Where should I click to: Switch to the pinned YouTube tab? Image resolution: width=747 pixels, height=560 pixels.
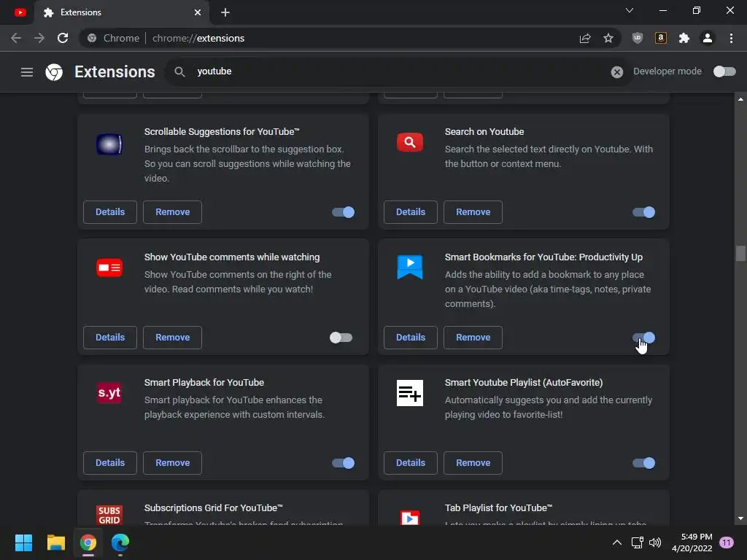[x=20, y=12]
